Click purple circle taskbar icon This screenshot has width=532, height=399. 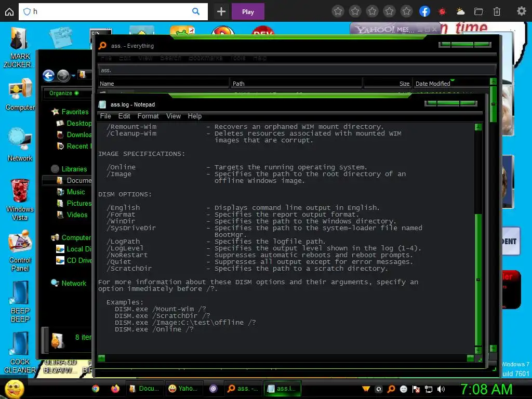pyautogui.click(x=213, y=389)
